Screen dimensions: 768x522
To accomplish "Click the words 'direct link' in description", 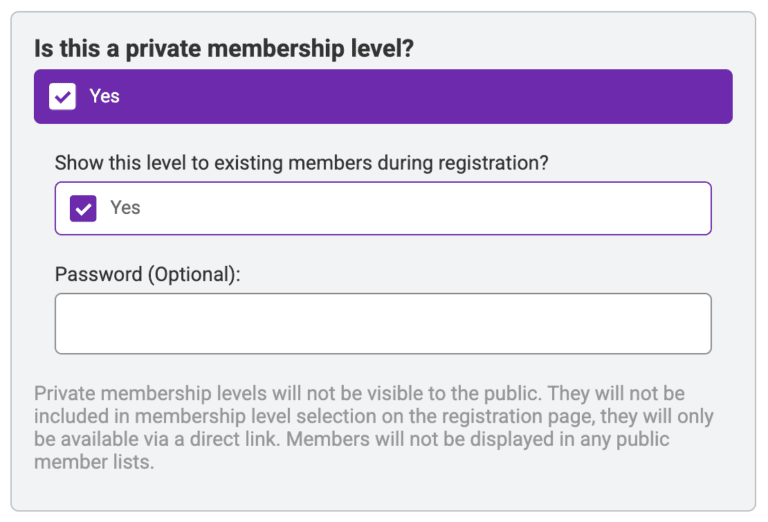I will point(234,439).
